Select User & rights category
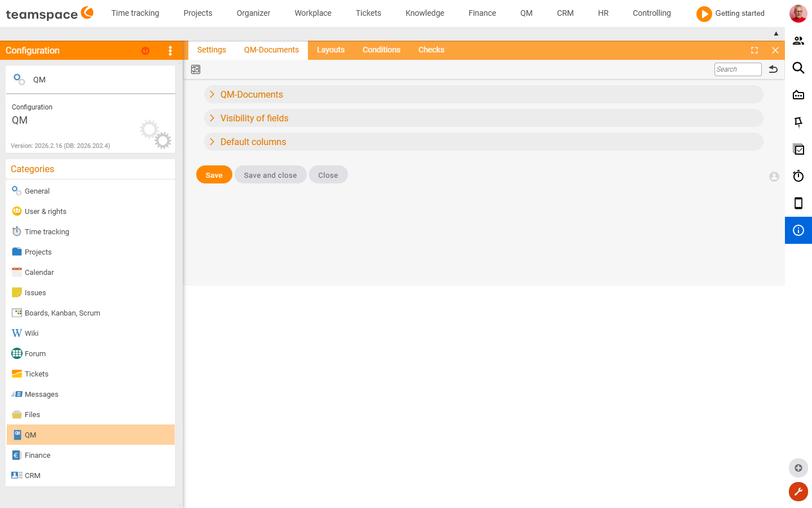Viewport: 812px width, 508px height. pyautogui.click(x=91, y=211)
